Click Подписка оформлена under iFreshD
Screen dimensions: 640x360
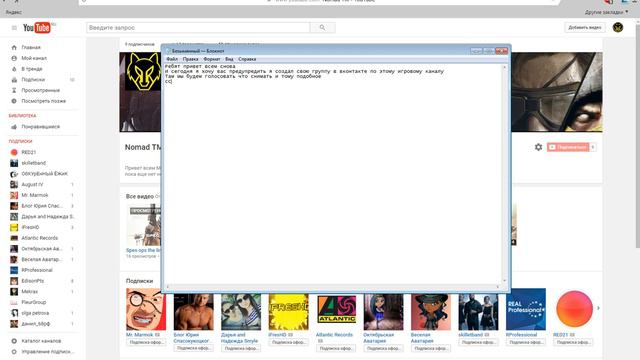[x=289, y=342]
